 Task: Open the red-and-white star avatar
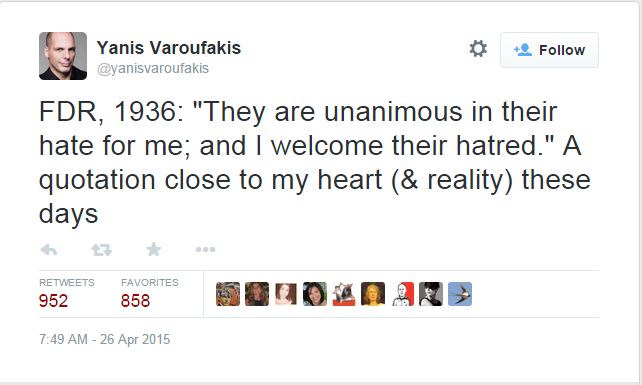[344, 294]
